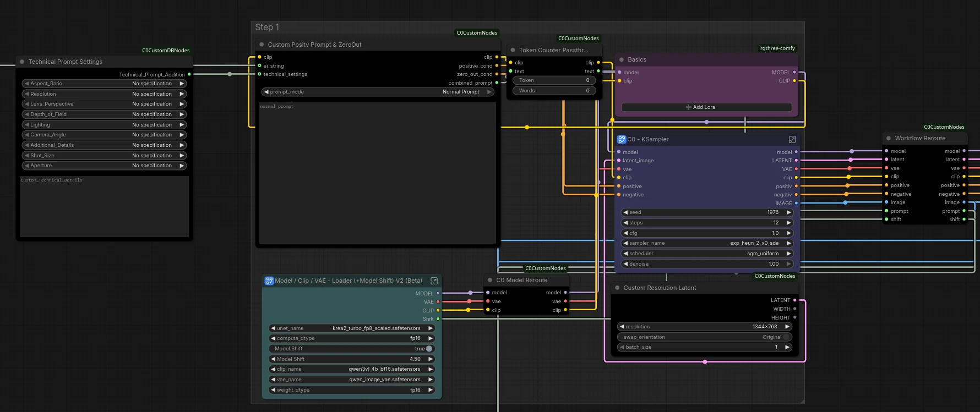The width and height of the screenshot is (980, 412).
Task: Click the Loader's Shift output socket
Action: [x=438, y=319]
